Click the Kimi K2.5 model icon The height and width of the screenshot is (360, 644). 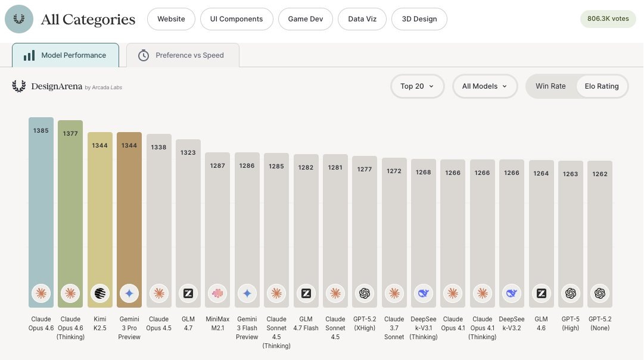point(100,293)
